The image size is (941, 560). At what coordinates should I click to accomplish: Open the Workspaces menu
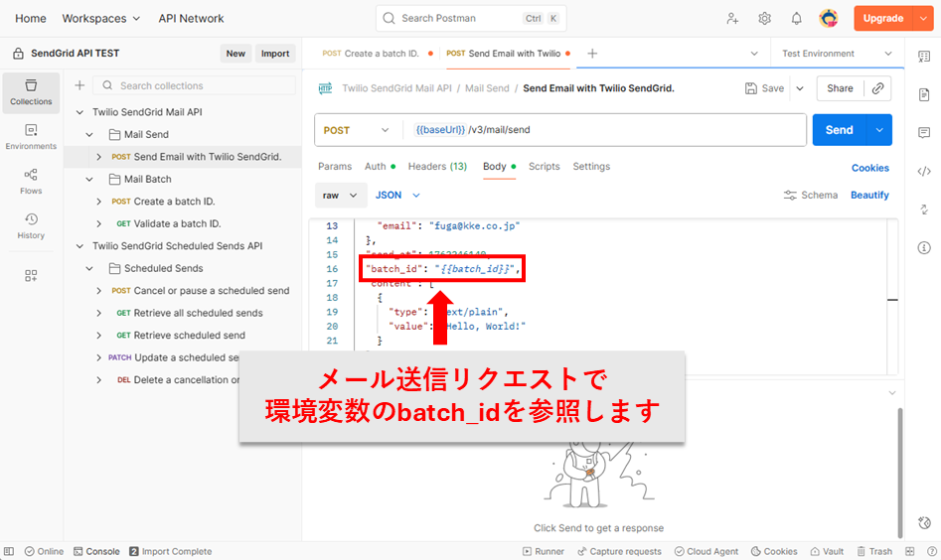(100, 19)
